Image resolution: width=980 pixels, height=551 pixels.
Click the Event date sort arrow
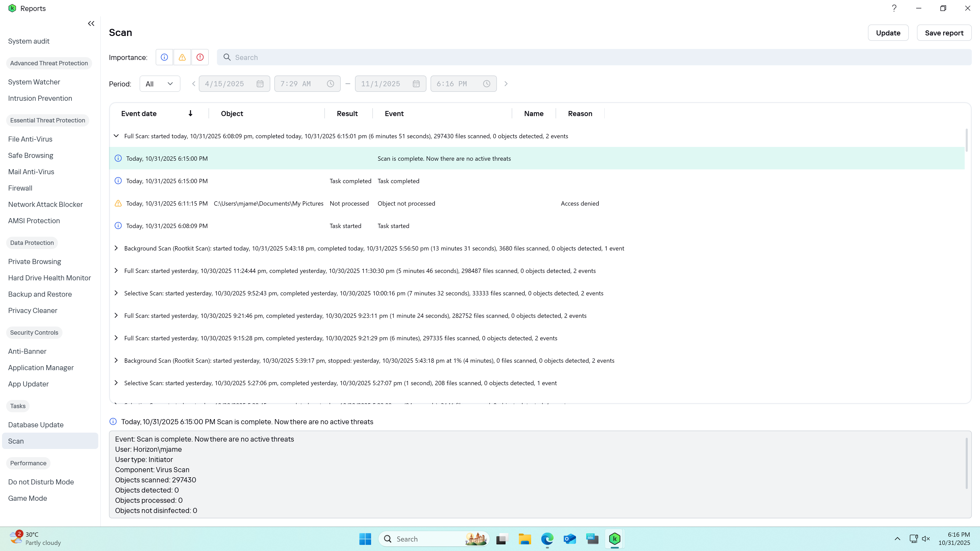(190, 113)
